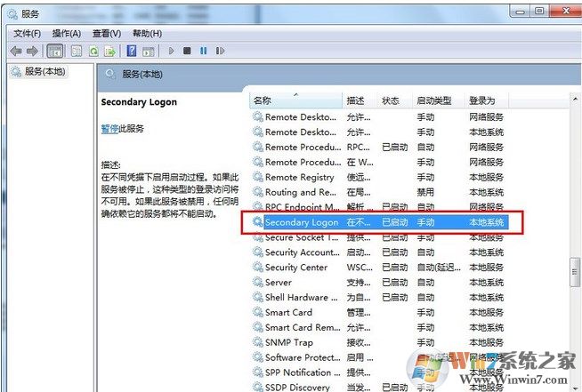Click the gear icon of Security Center
The width and height of the screenshot is (582, 392).
[257, 267]
